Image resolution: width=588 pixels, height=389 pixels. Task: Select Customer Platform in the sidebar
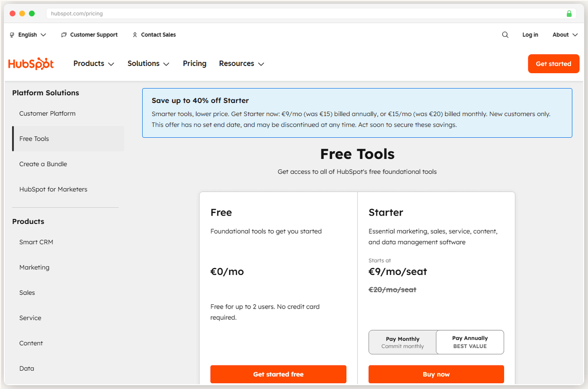click(47, 113)
